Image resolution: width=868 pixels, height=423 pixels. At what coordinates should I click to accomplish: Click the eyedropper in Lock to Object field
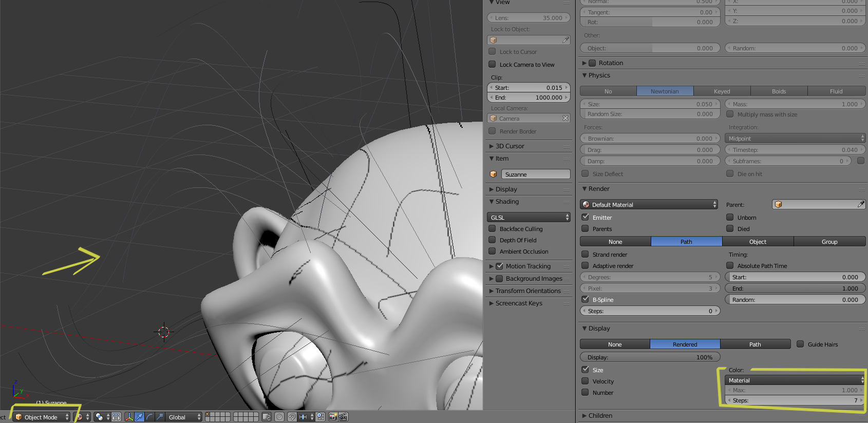point(565,40)
